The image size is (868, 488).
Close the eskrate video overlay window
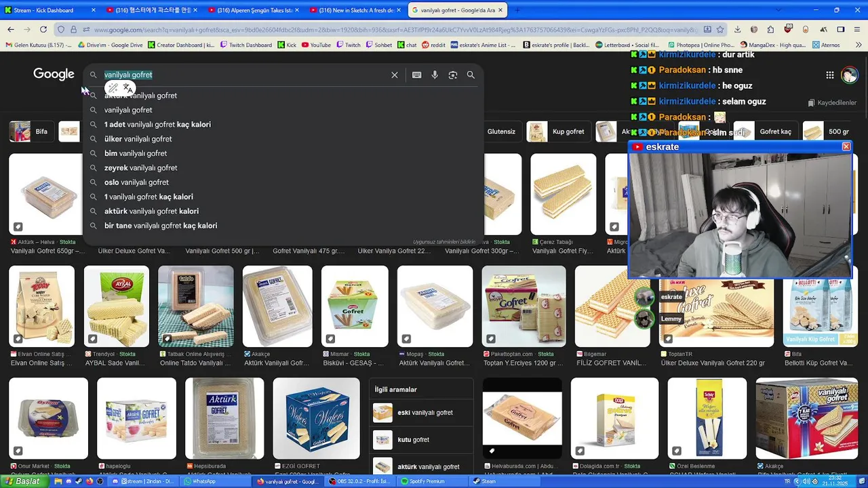(846, 146)
